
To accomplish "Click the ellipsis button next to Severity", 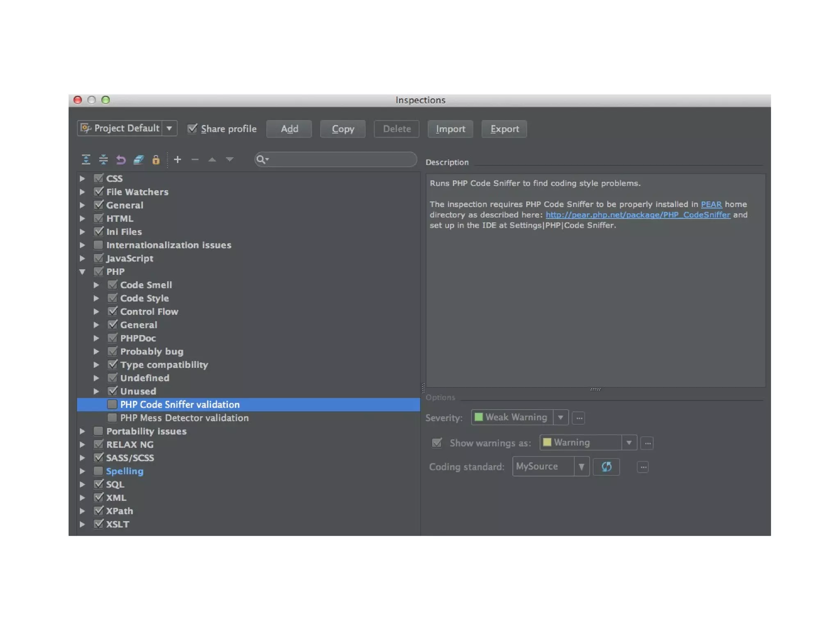I will tap(579, 418).
